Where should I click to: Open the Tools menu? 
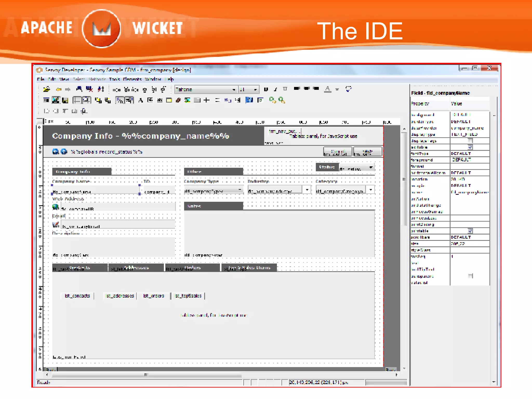coord(114,79)
